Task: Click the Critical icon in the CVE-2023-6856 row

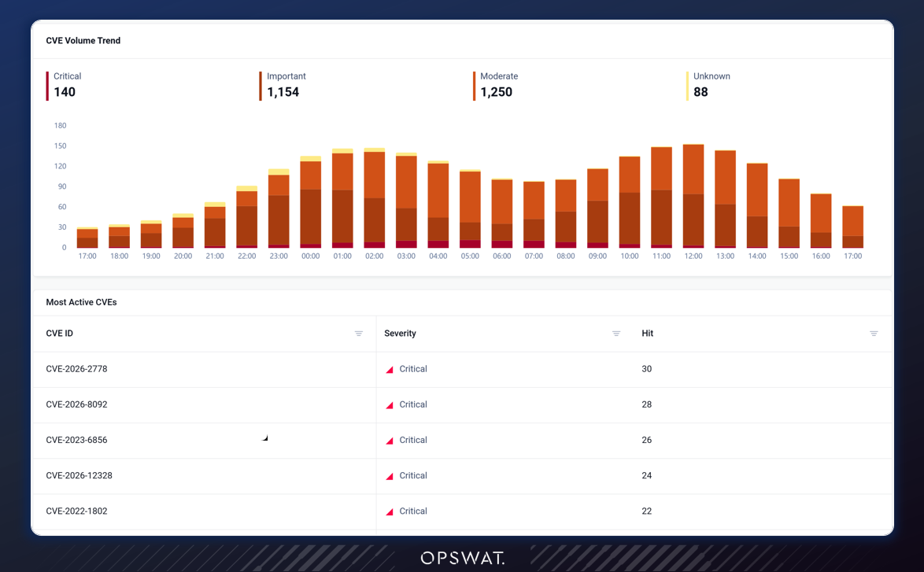Action: [x=390, y=441]
